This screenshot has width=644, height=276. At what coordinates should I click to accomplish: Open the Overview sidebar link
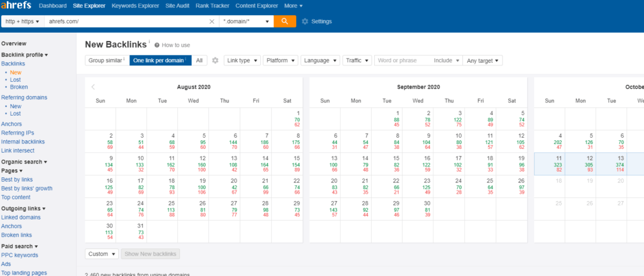click(x=14, y=43)
